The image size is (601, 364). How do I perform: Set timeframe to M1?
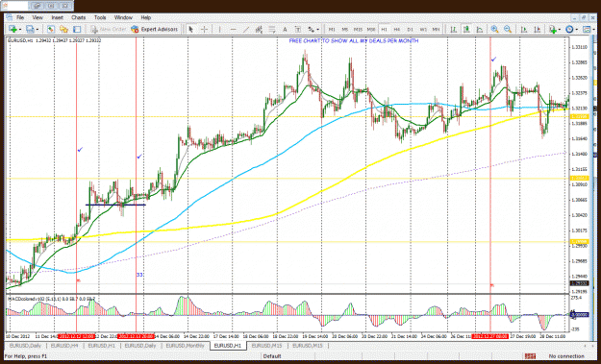tap(332, 29)
